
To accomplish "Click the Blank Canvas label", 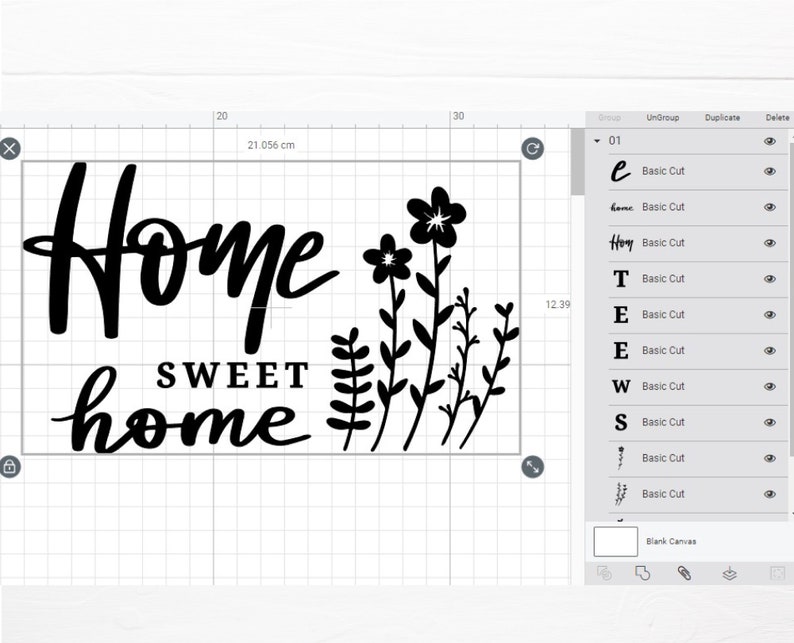I will coord(671,541).
